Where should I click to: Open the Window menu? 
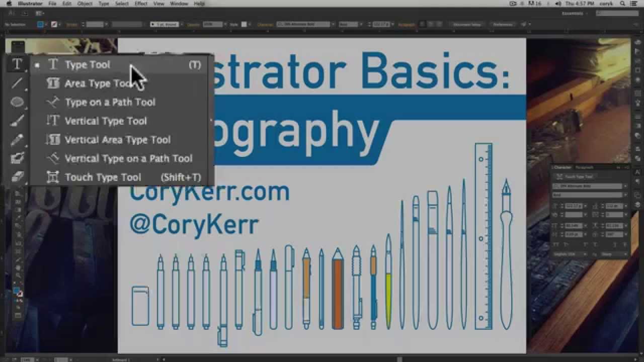(179, 4)
